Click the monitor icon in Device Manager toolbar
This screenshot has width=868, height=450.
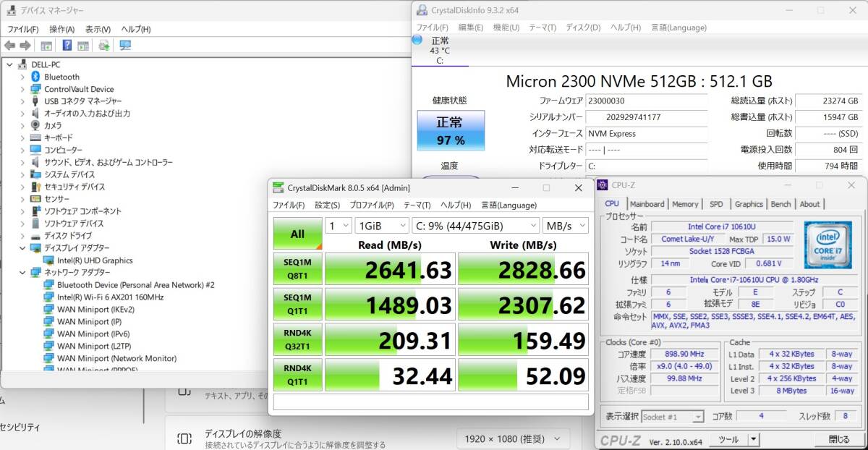coord(125,46)
